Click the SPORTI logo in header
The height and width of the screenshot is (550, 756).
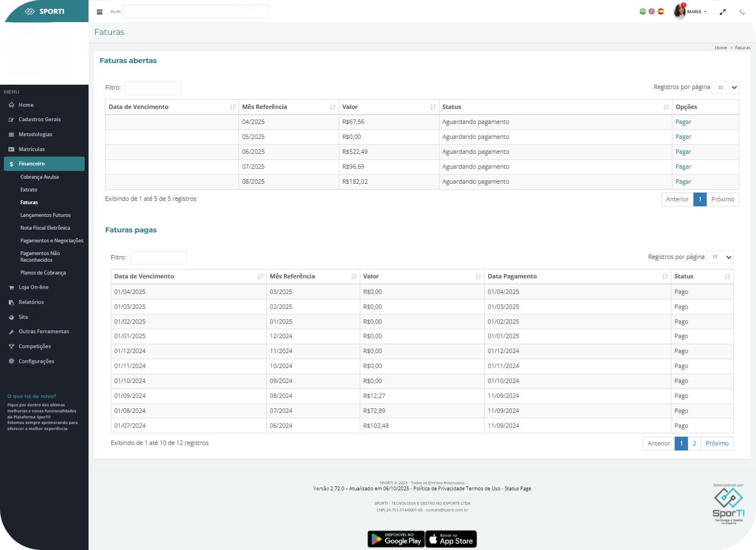[x=45, y=11]
